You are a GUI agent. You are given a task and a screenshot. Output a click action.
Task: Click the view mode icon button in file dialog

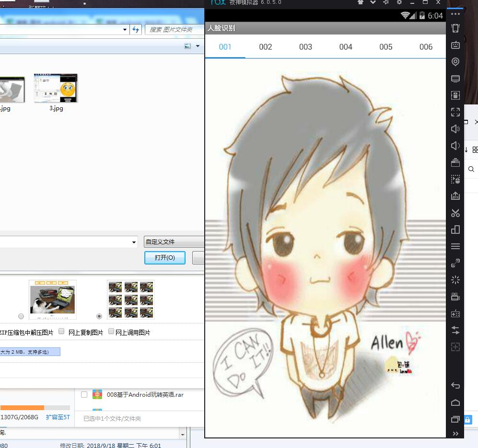(187, 46)
